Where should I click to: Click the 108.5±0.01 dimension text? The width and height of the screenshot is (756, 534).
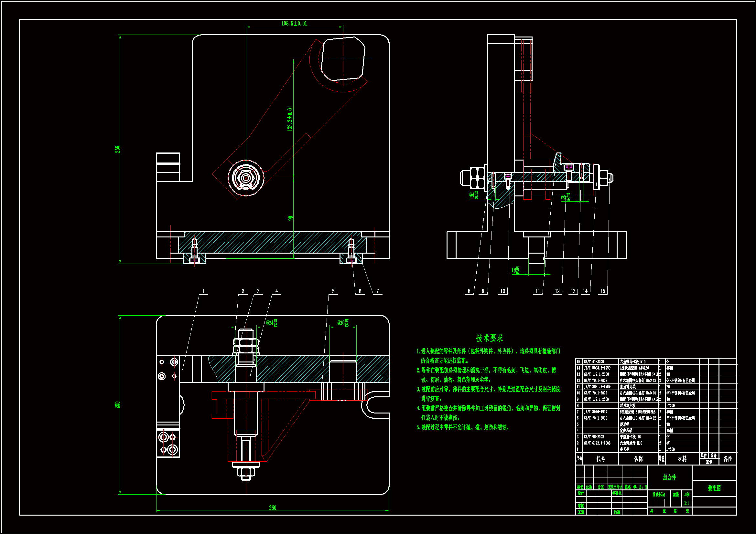[294, 23]
